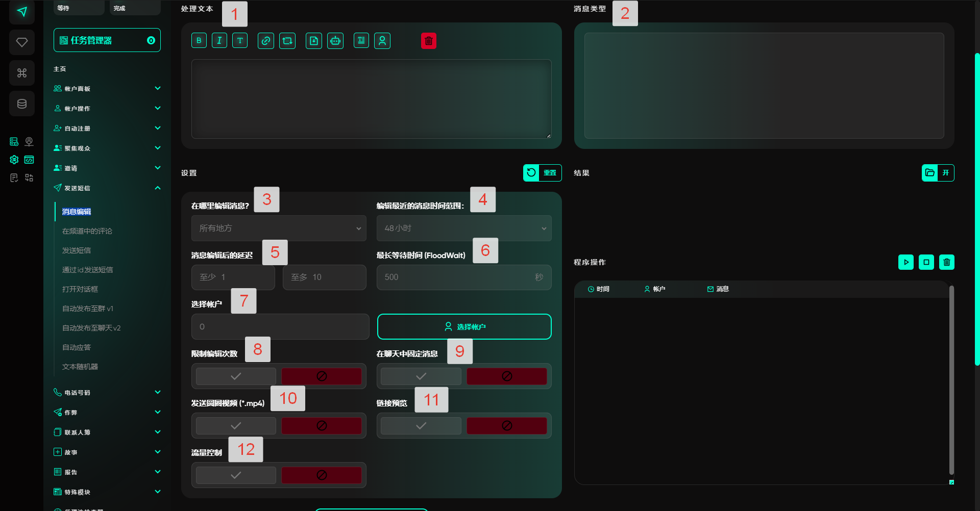Screen dimensions: 980x511
Task: Click the 选择帐户 button
Action: [x=464, y=327]
